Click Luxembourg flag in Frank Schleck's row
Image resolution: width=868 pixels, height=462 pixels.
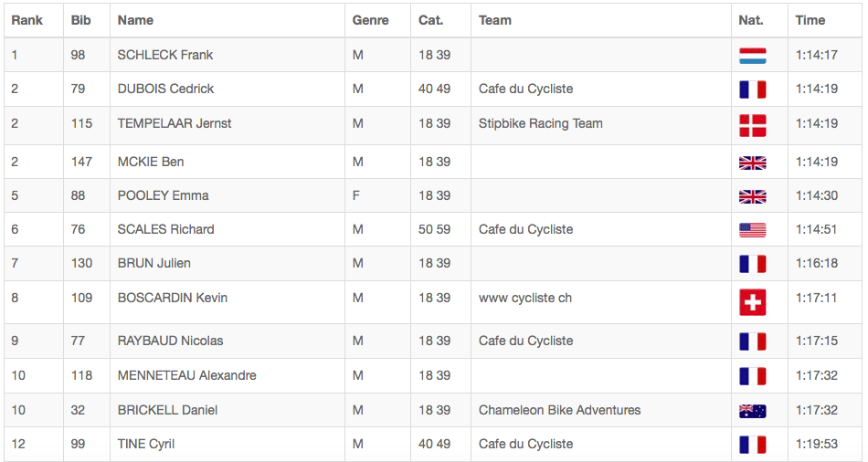point(752,56)
